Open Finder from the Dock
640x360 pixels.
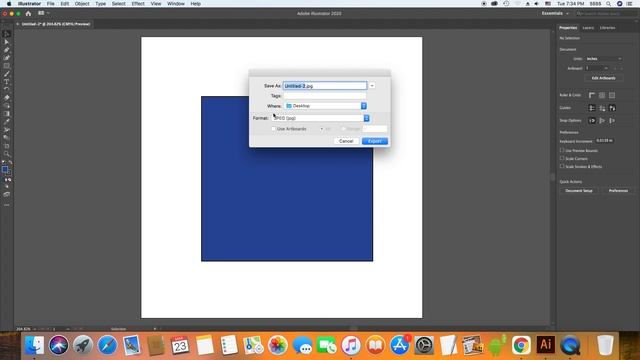34,345
